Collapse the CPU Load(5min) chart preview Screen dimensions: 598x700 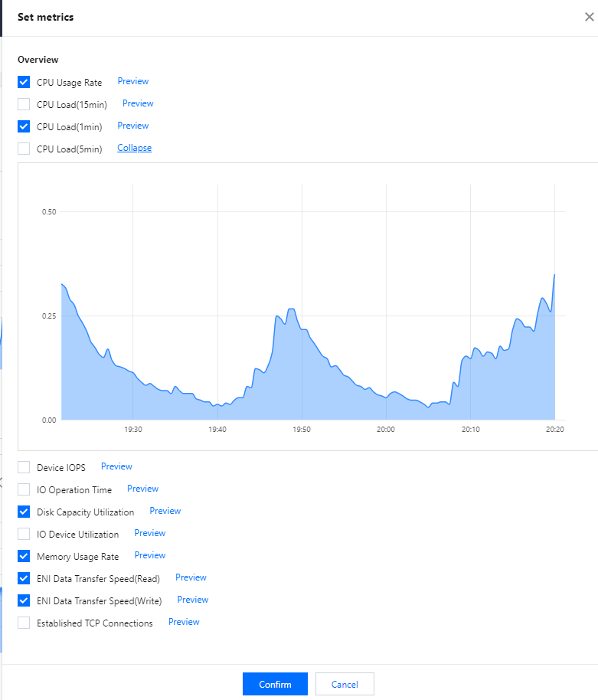(x=134, y=148)
